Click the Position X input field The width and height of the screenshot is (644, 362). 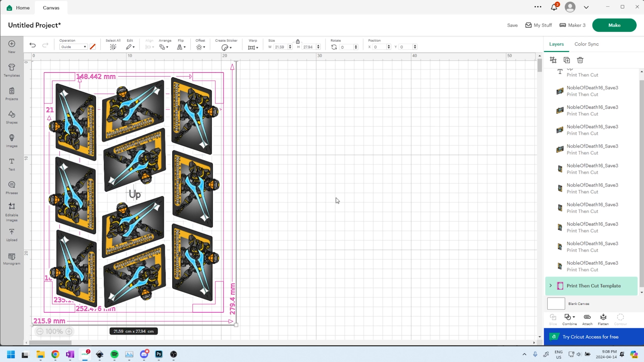[380, 47]
